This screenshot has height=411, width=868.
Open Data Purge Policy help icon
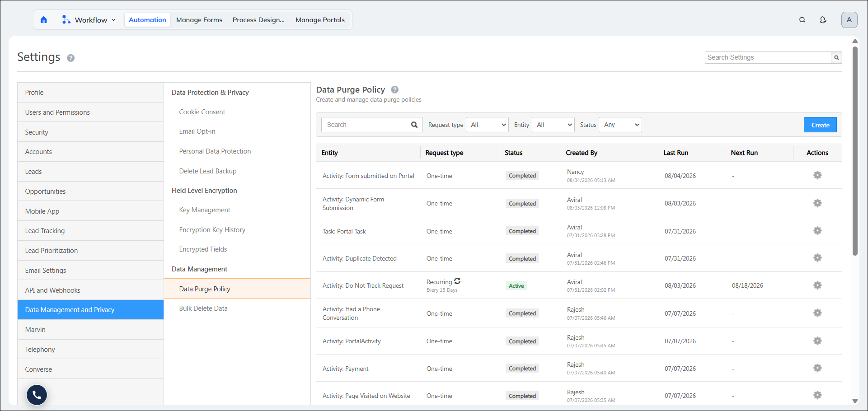point(394,89)
